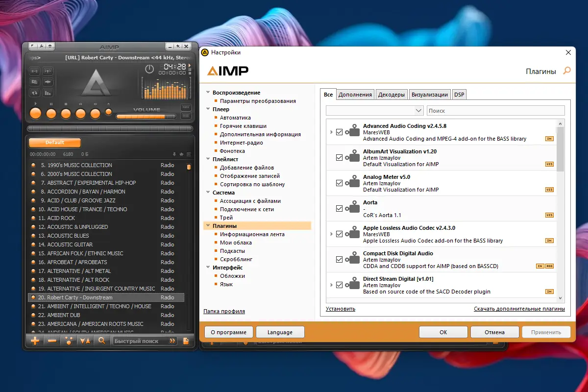Click the small orange open-file eject button
This screenshot has width=588, height=392.
click(108, 112)
